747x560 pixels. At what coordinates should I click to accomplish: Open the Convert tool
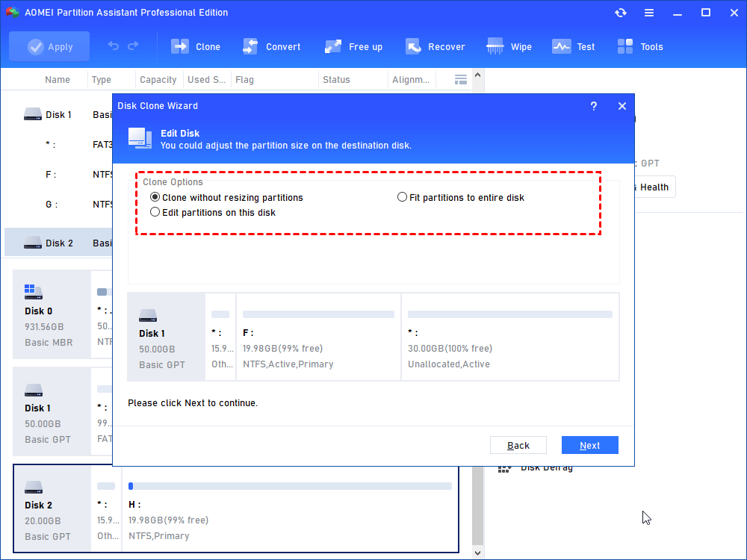272,46
